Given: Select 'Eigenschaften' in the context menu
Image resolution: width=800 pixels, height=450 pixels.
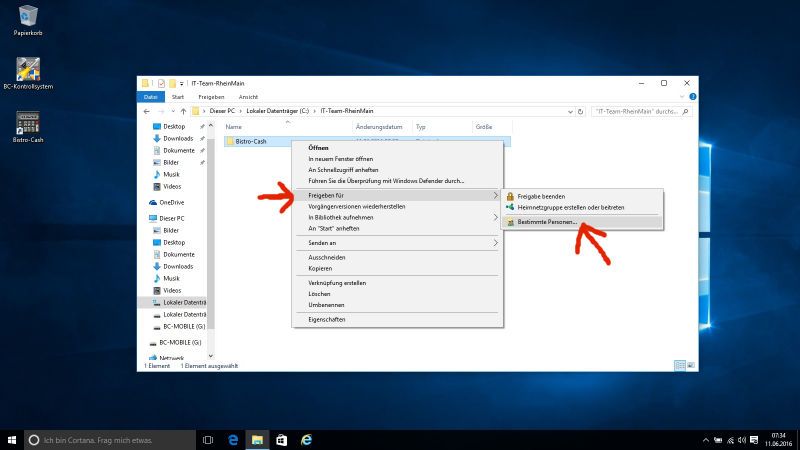Looking at the screenshot, I should tap(327, 319).
